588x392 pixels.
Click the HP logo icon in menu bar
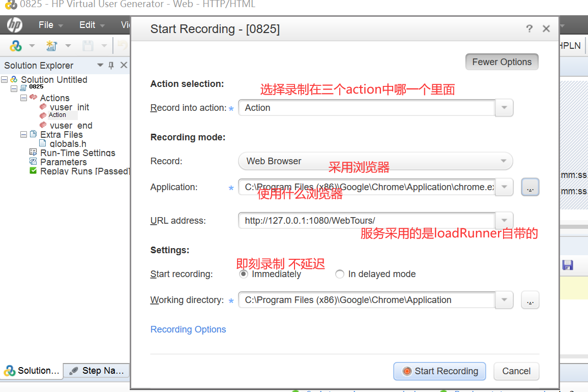(x=15, y=25)
